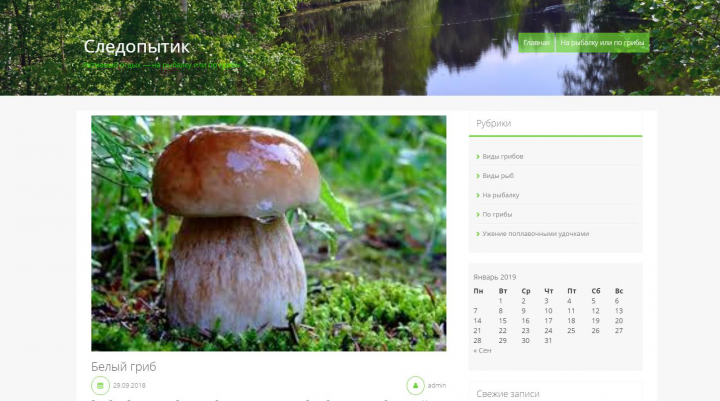The width and height of the screenshot is (720, 401).
Task: Click the Пн column header in calendar
Action: tap(478, 291)
